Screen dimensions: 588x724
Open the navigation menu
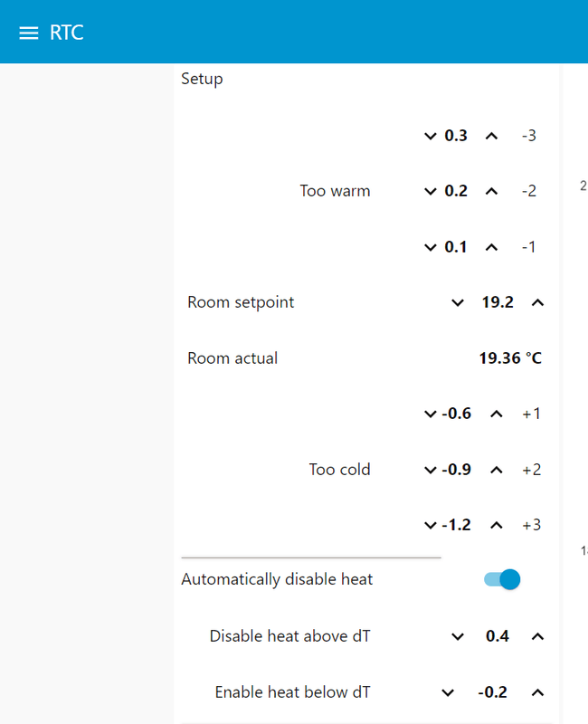(x=29, y=32)
